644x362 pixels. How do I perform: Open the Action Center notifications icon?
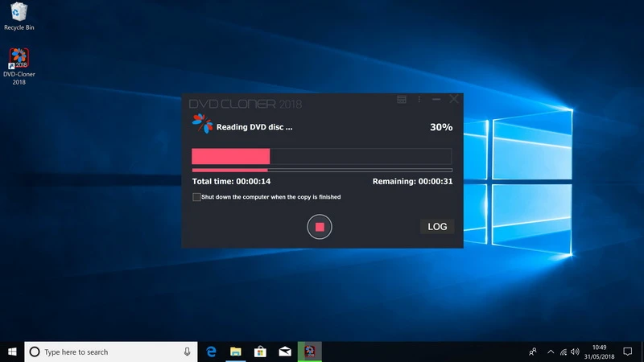[628, 352]
